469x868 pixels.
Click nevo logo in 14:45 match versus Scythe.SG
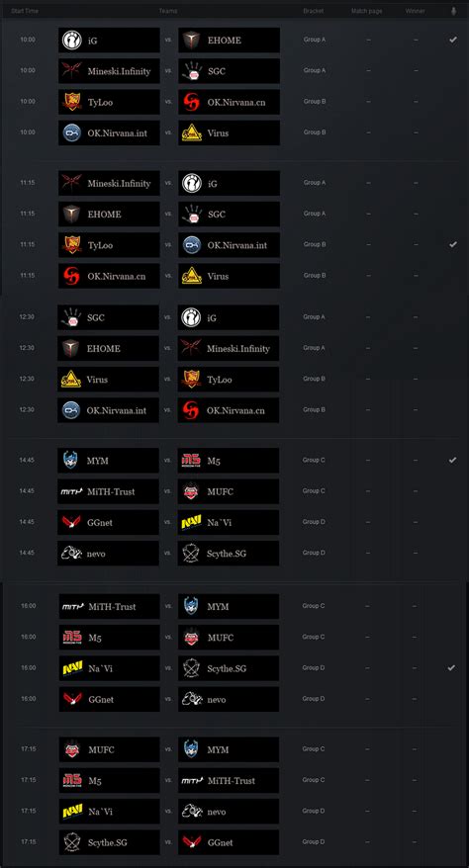pos(71,553)
